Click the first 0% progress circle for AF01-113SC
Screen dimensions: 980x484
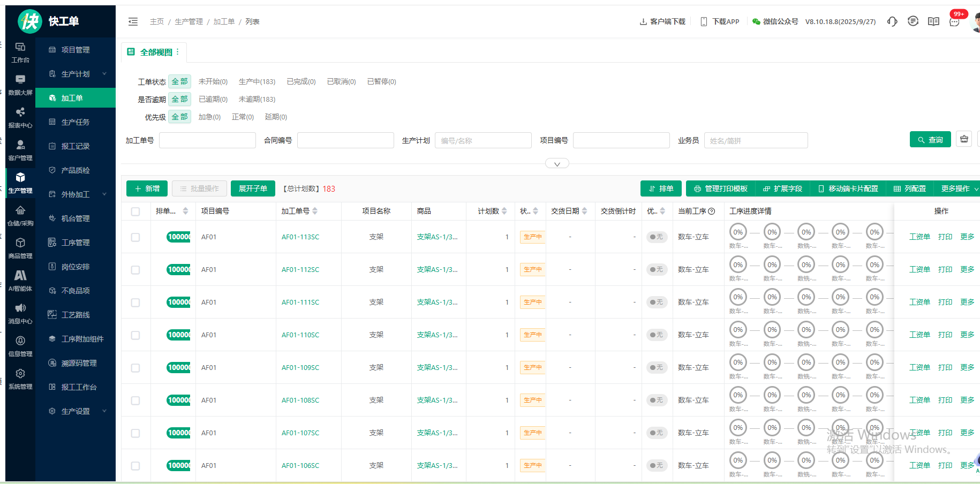pos(738,232)
